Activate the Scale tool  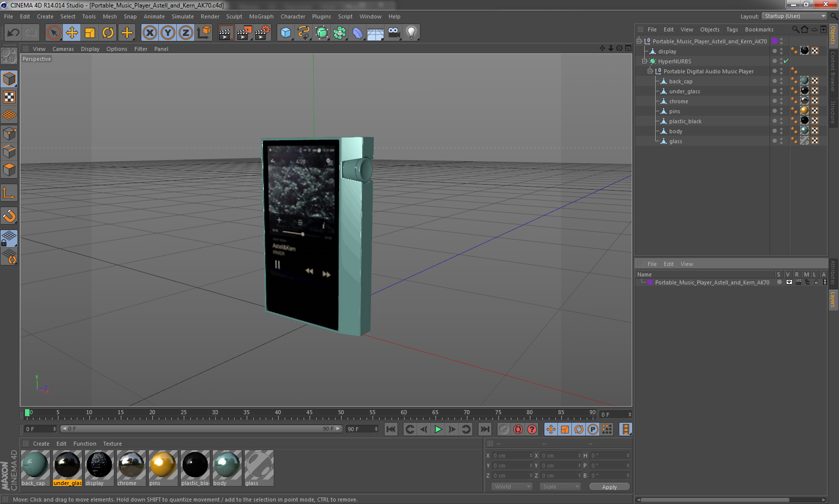(90, 33)
